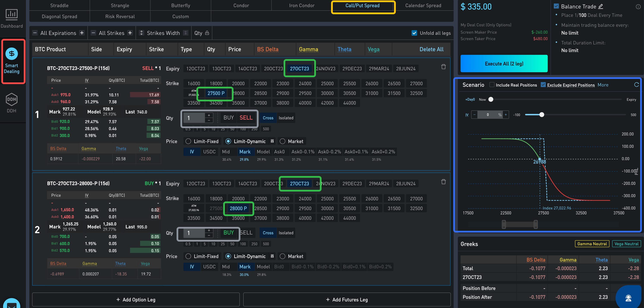Delete leg 1 with trash icon
This screenshot has height=308, width=644.
[443, 67]
